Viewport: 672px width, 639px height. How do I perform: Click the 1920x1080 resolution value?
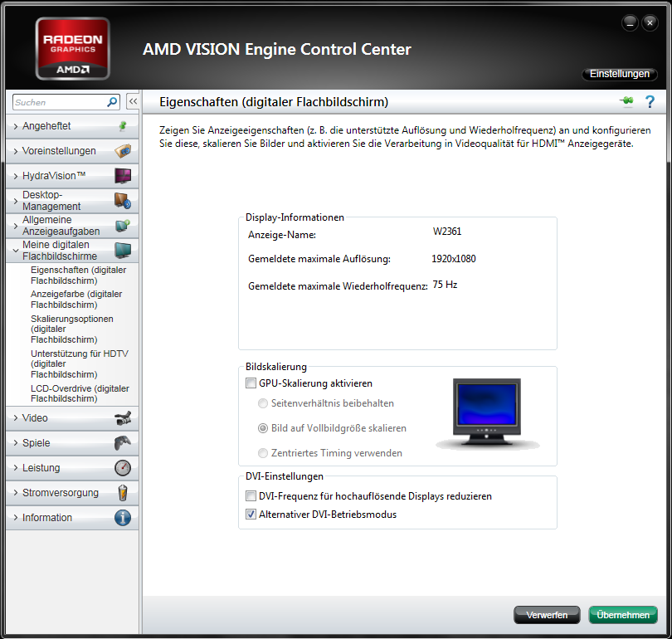[454, 259]
